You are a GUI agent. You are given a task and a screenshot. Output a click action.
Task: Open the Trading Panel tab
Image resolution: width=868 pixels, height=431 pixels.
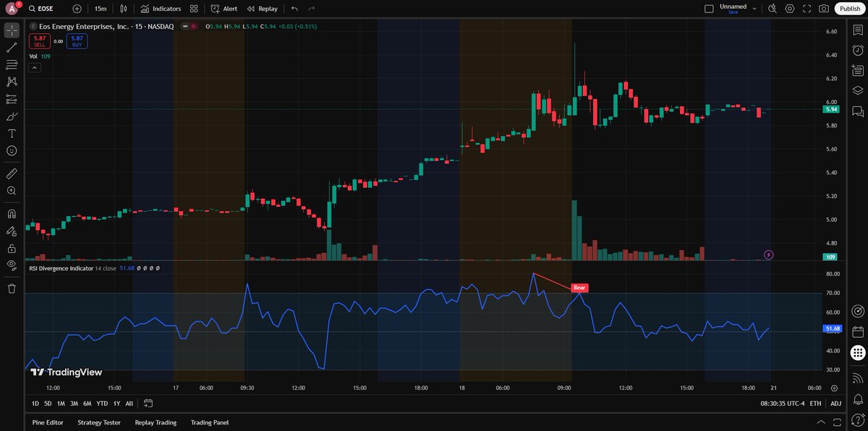click(x=210, y=422)
